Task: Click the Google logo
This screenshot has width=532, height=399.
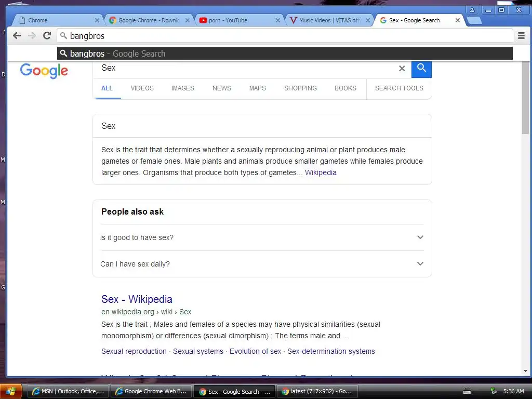Action: (x=44, y=71)
